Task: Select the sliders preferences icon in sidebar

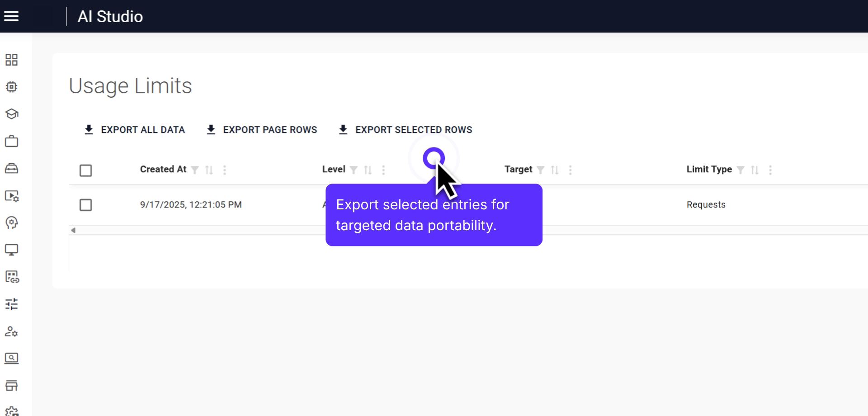Action: 12,304
